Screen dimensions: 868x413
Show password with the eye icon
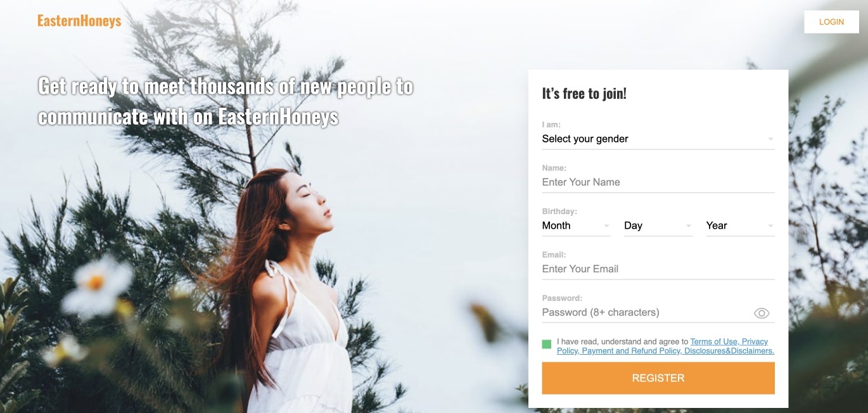(762, 313)
